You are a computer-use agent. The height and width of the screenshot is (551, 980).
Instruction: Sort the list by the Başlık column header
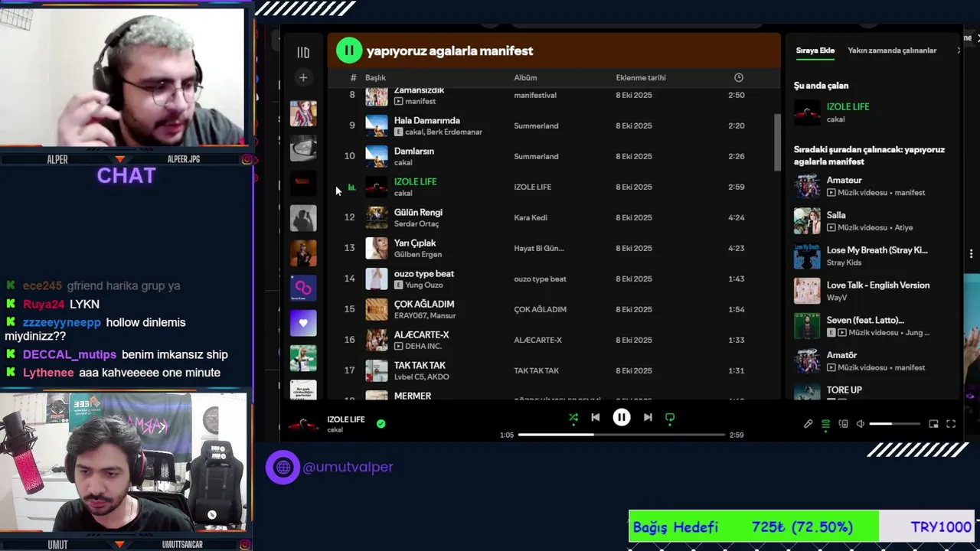(x=375, y=77)
